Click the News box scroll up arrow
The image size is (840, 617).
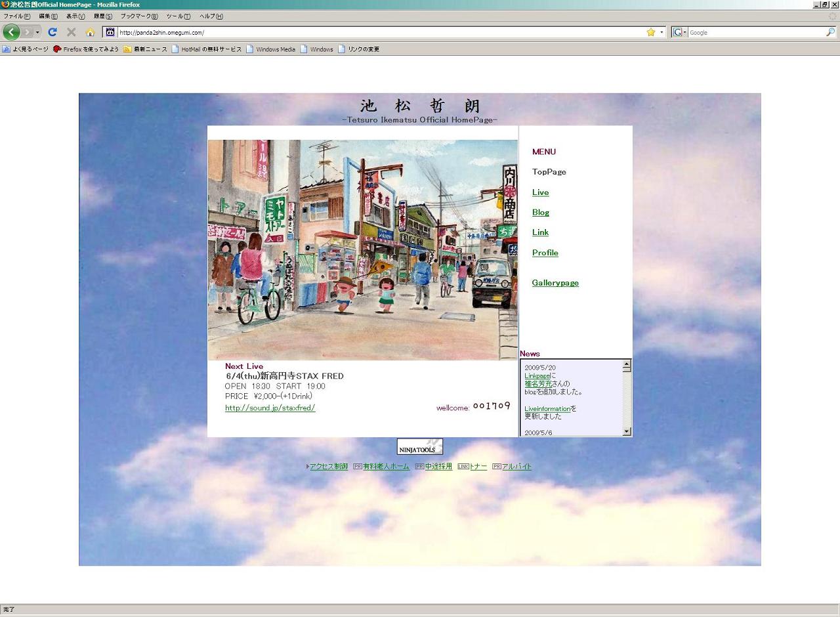tap(627, 364)
